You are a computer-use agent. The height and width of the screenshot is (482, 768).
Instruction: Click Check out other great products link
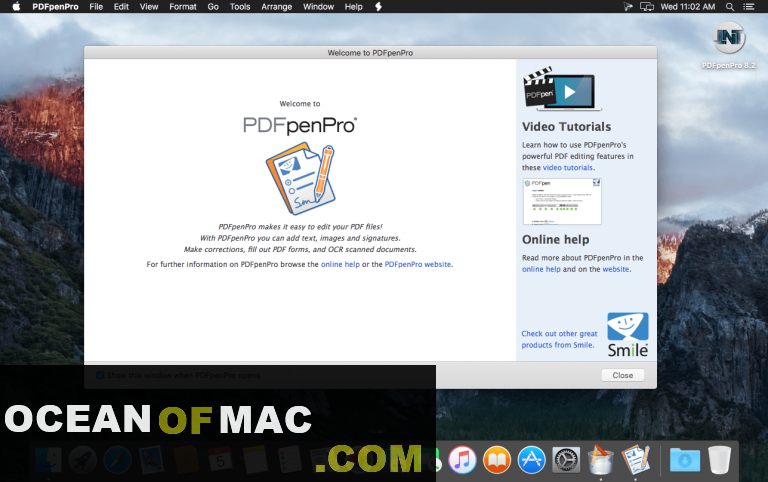pyautogui.click(x=559, y=339)
